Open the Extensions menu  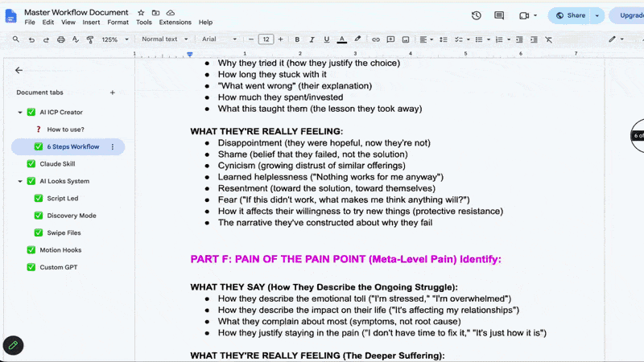(x=175, y=23)
